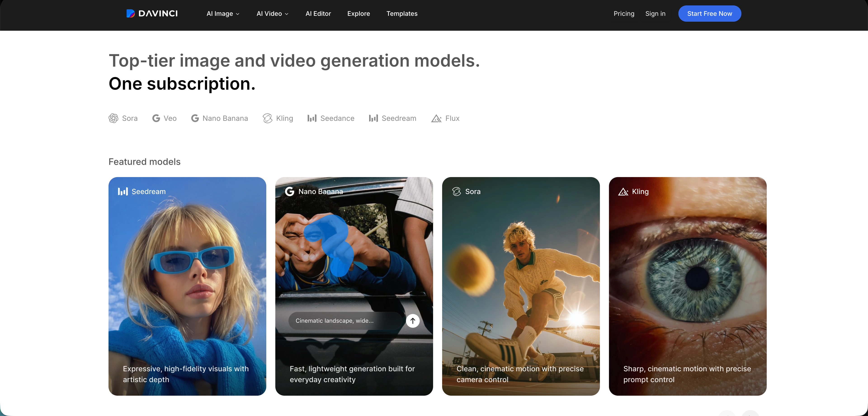The image size is (868, 416).
Task: Click the Fast, lightweight generation description
Action: click(x=352, y=374)
